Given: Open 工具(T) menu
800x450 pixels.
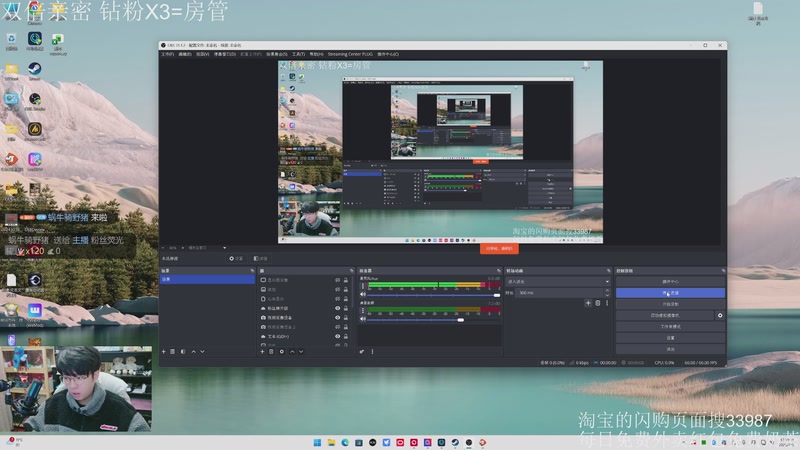Looking at the screenshot, I should (298, 54).
